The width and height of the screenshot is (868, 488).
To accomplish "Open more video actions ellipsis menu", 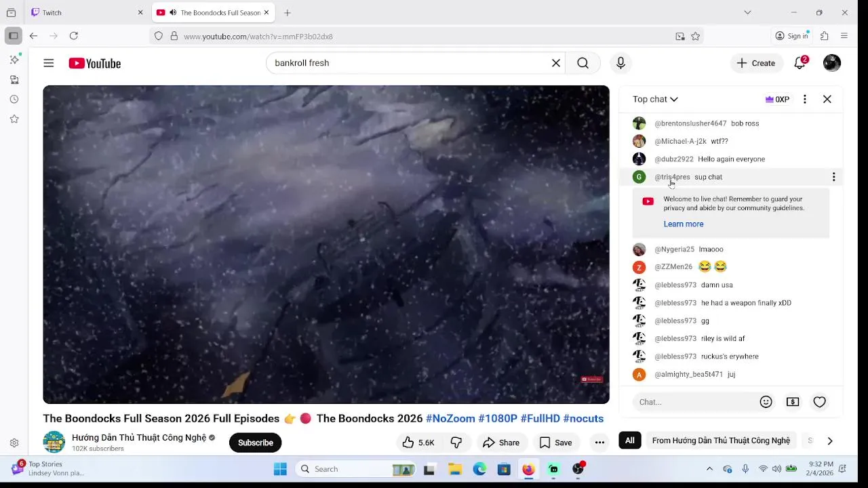I will point(599,443).
